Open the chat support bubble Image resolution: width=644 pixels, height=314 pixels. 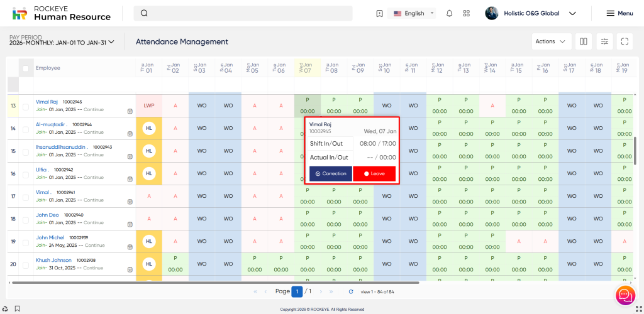pyautogui.click(x=625, y=295)
